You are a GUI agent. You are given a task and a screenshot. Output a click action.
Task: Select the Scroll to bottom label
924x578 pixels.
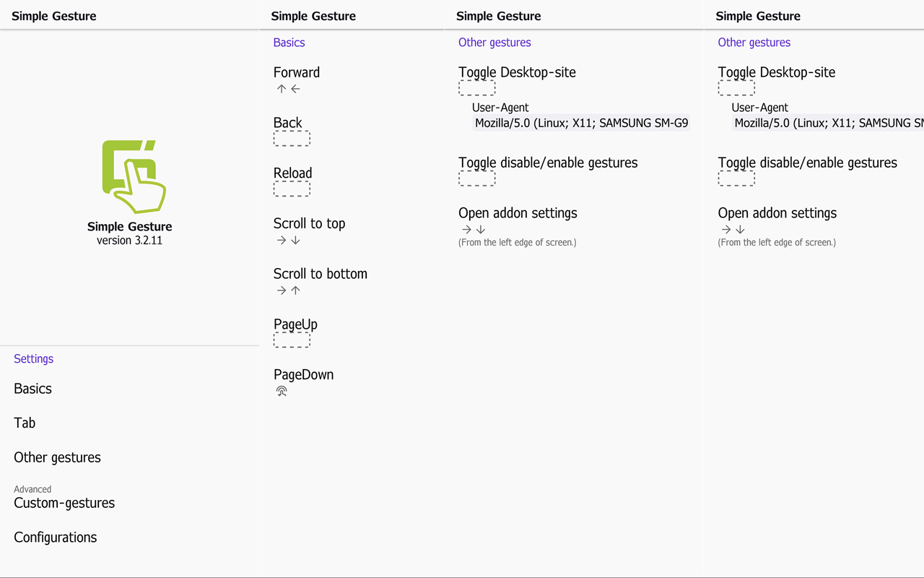click(321, 274)
